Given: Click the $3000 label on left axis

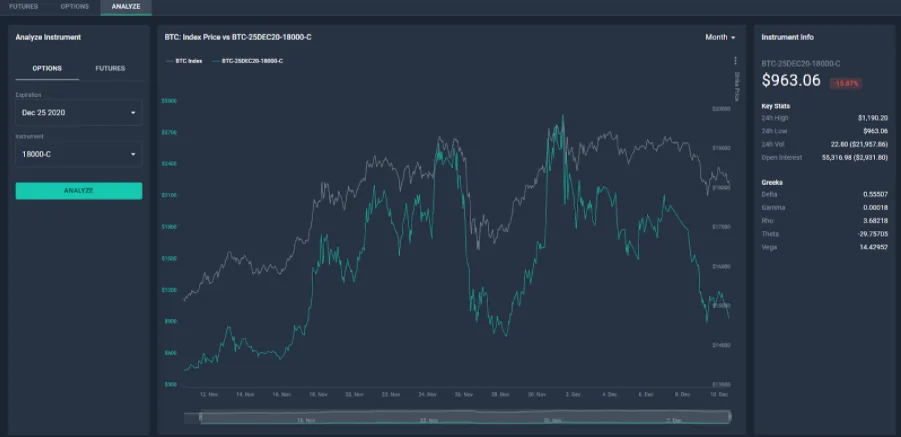Looking at the screenshot, I should point(171,101).
